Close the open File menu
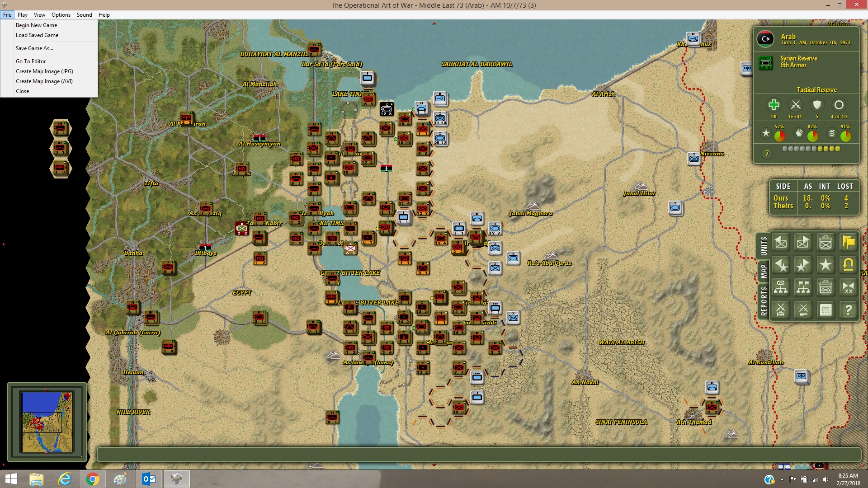868x488 pixels. (x=7, y=15)
